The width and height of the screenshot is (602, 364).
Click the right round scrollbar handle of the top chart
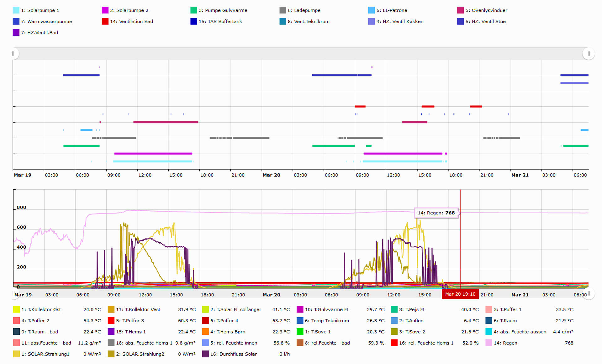coord(589,54)
